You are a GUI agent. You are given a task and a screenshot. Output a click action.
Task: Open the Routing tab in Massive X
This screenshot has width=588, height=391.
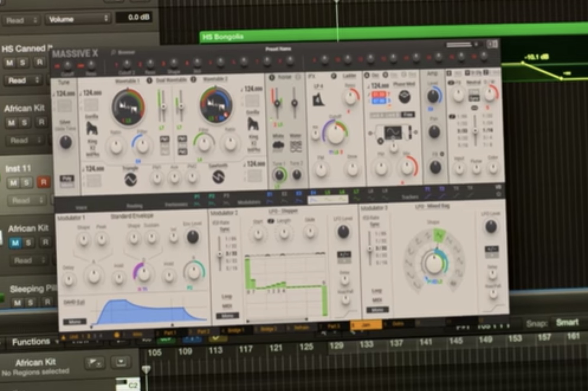135,206
